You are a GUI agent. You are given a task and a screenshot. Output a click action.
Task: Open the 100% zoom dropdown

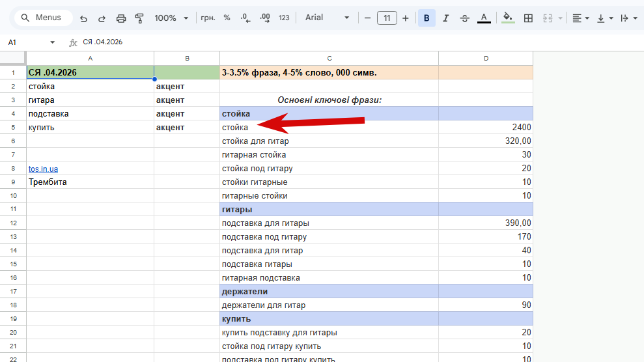172,18
